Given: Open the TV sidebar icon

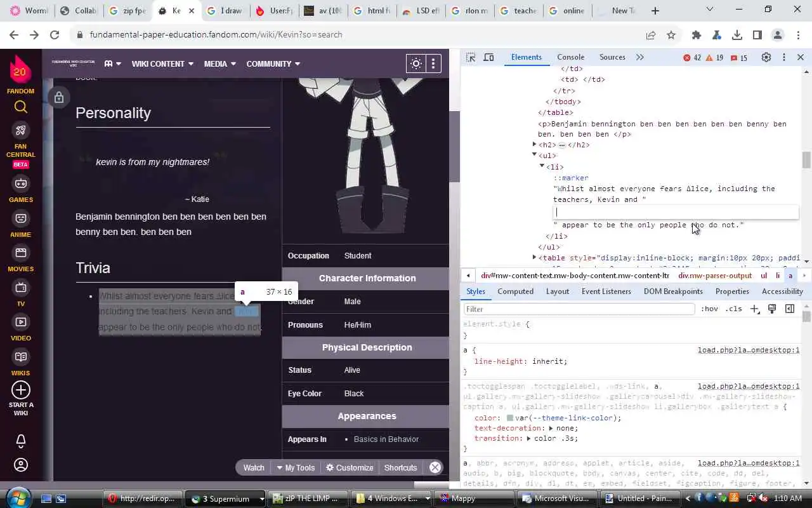Looking at the screenshot, I should (x=20, y=288).
